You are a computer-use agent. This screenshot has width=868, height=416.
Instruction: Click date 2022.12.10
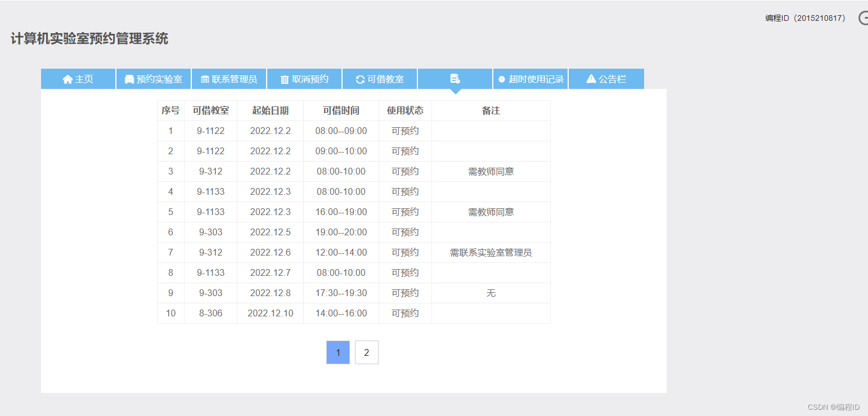click(271, 314)
